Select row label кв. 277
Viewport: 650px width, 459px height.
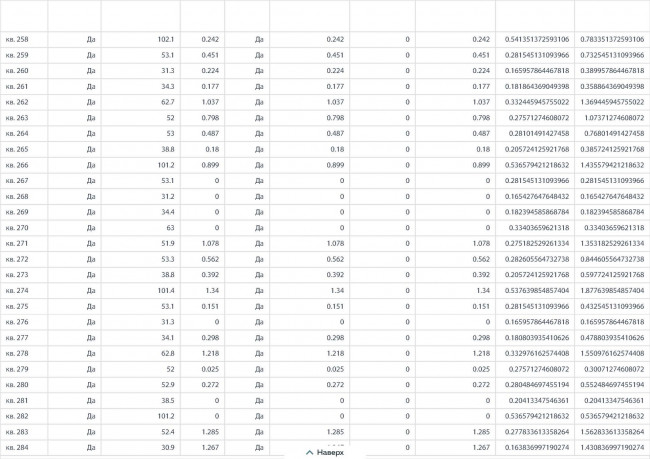pyautogui.click(x=17, y=338)
